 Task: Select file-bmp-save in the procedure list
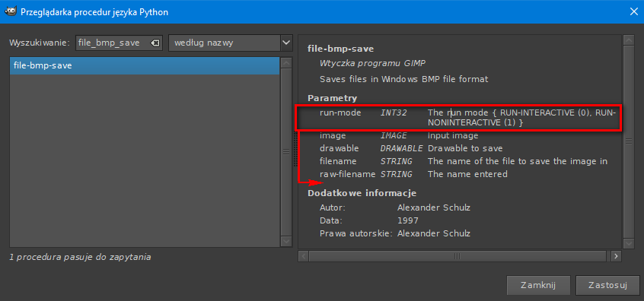pyautogui.click(x=144, y=65)
